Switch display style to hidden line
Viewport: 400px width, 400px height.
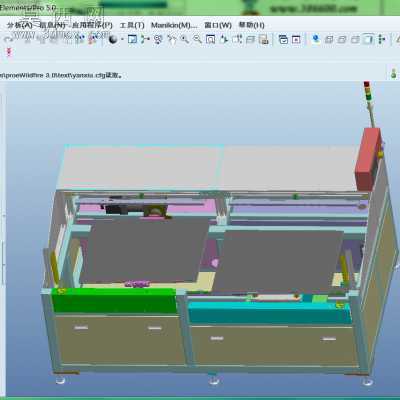click(x=342, y=40)
